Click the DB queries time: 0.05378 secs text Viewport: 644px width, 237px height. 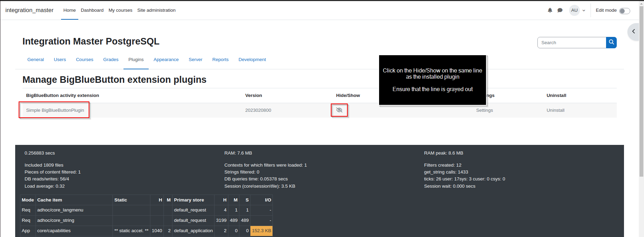point(256,179)
